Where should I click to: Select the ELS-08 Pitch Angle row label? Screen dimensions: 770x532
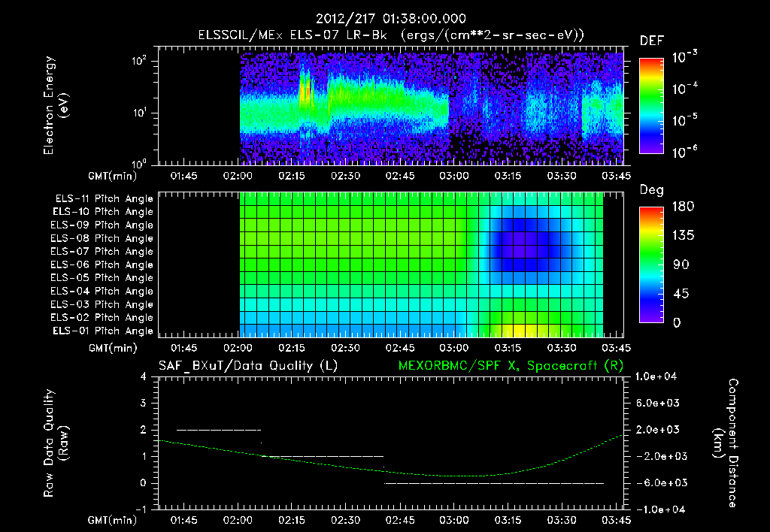click(102, 238)
